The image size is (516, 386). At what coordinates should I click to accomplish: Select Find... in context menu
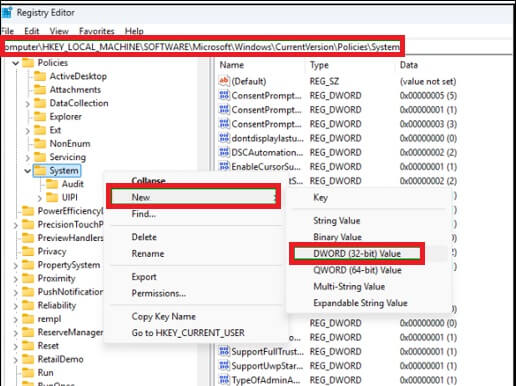[x=144, y=214]
